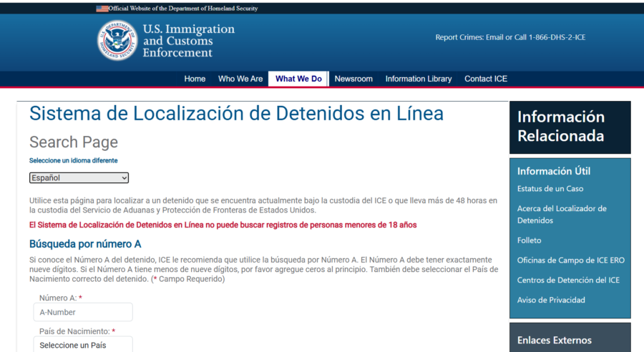This screenshot has width=644, height=352.
Task: Open the Aviso de Privacidad link
Action: 551,300
